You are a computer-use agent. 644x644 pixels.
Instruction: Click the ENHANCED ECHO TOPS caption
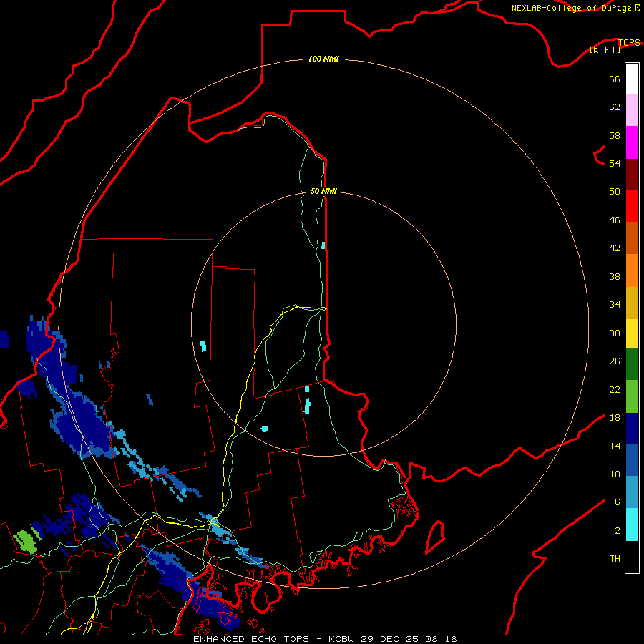[x=251, y=639]
